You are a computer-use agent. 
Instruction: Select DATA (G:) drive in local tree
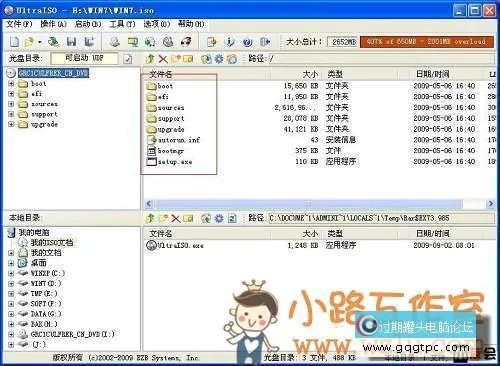(x=46, y=314)
